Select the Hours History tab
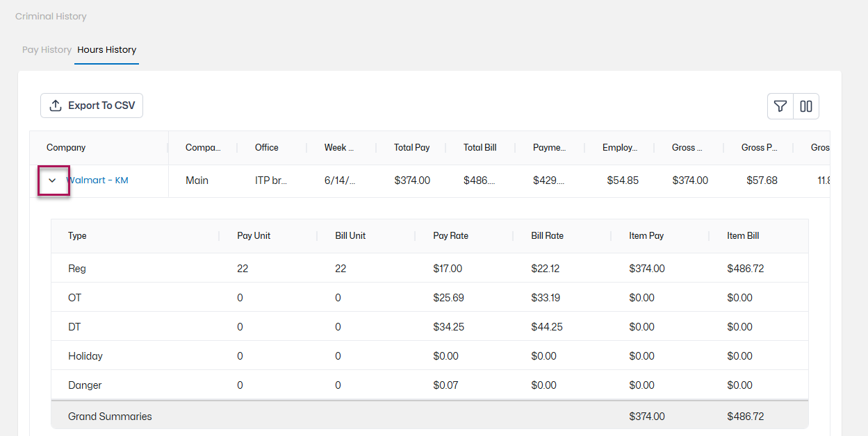This screenshot has width=868, height=436. 107,50
